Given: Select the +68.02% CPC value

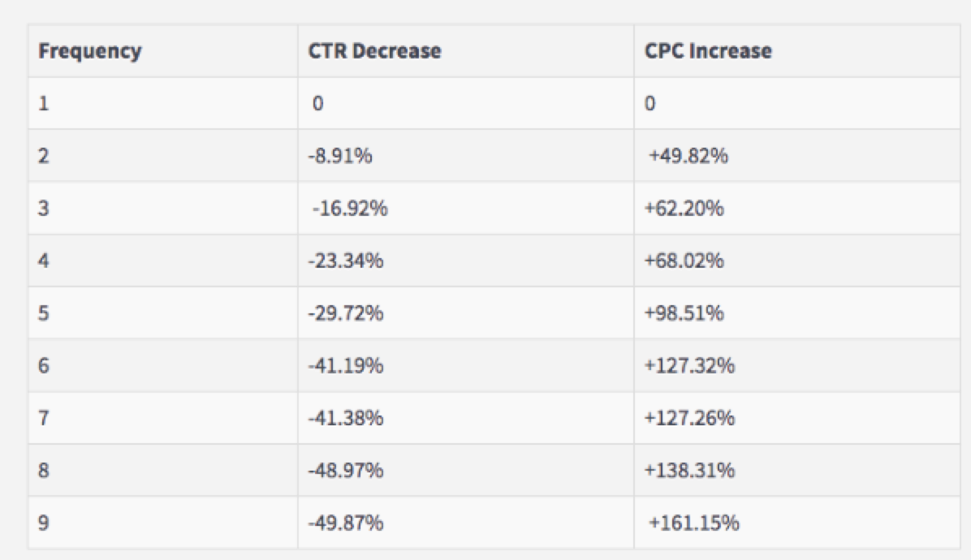Looking at the screenshot, I should pos(684,261).
